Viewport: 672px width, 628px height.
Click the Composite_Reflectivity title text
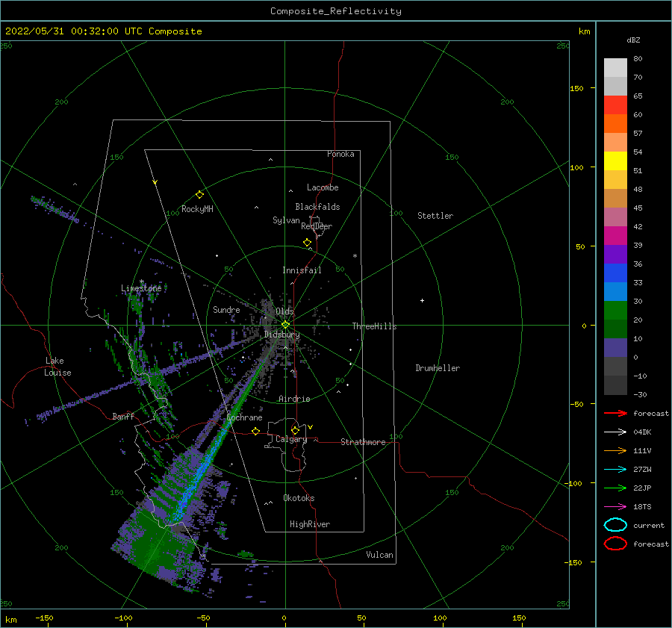pyautogui.click(x=336, y=11)
